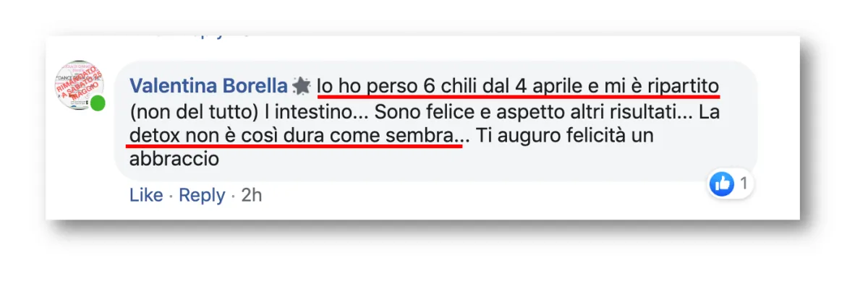Viewport: 868px width, 289px height.
Task: Open the 2h comment timestamp
Action: pyautogui.click(x=251, y=195)
